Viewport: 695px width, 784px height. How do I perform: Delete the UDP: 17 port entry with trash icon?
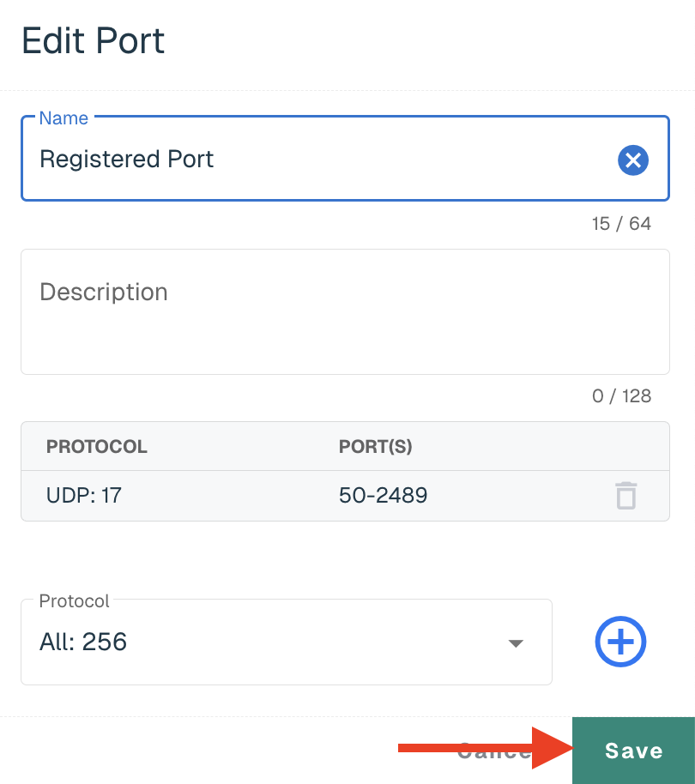[x=626, y=496]
